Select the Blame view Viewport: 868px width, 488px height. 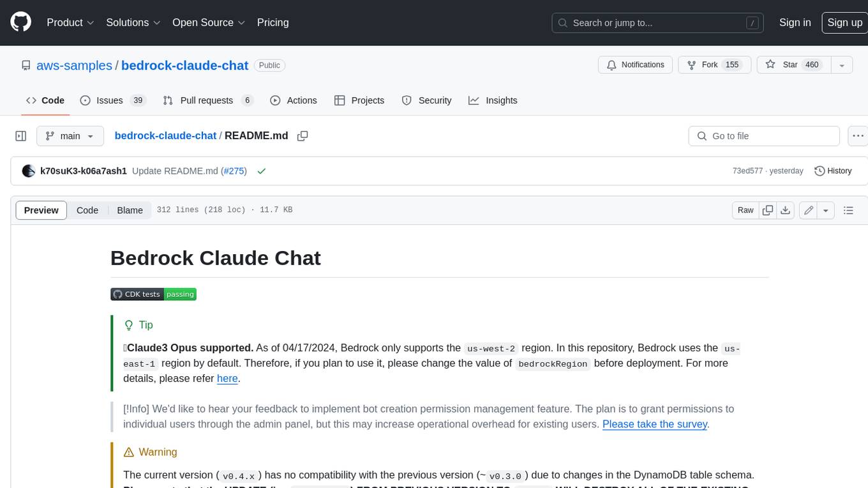click(x=130, y=210)
